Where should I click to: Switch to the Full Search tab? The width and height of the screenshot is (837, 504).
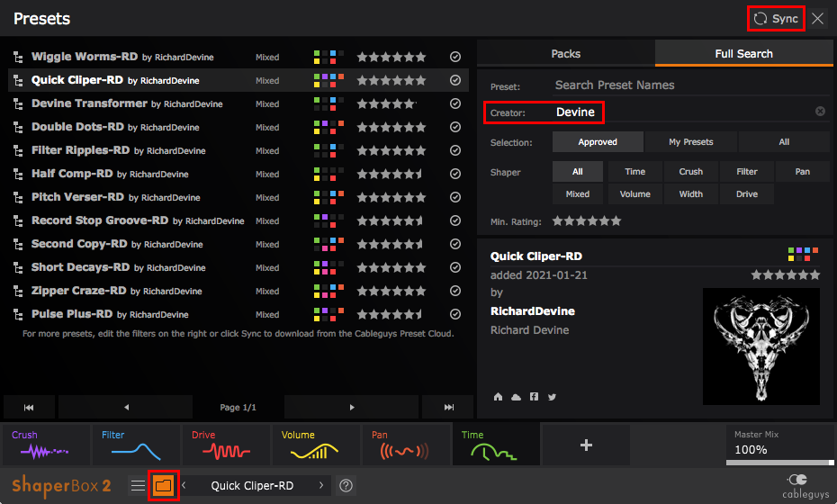click(744, 53)
